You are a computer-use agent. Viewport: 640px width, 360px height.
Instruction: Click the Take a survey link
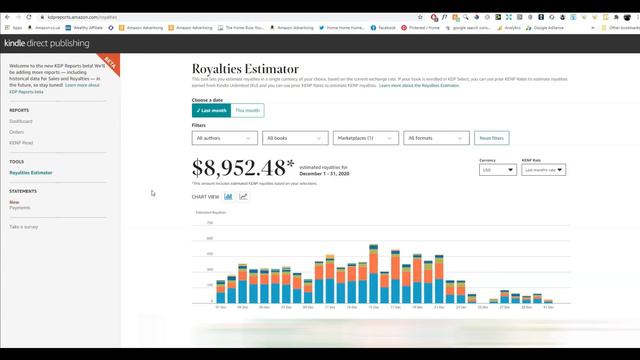(x=24, y=227)
